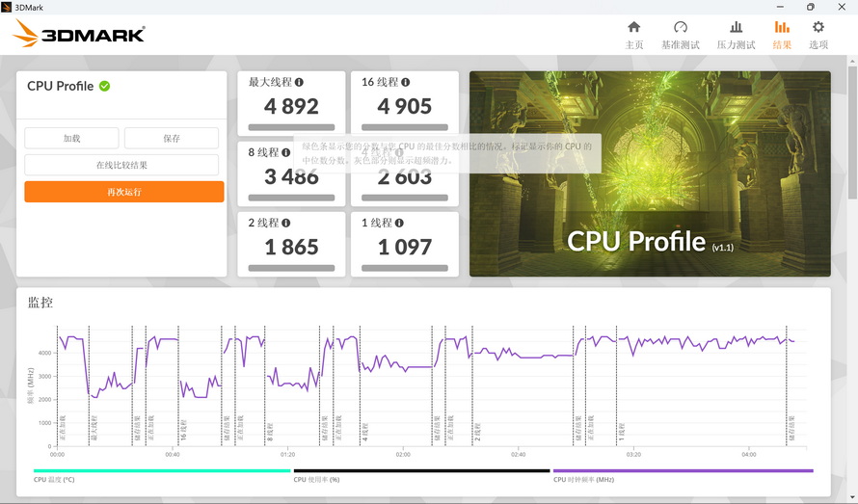The height and width of the screenshot is (504, 858).
Task: Click the 1 线程 score 1 097
Action: [x=404, y=248]
